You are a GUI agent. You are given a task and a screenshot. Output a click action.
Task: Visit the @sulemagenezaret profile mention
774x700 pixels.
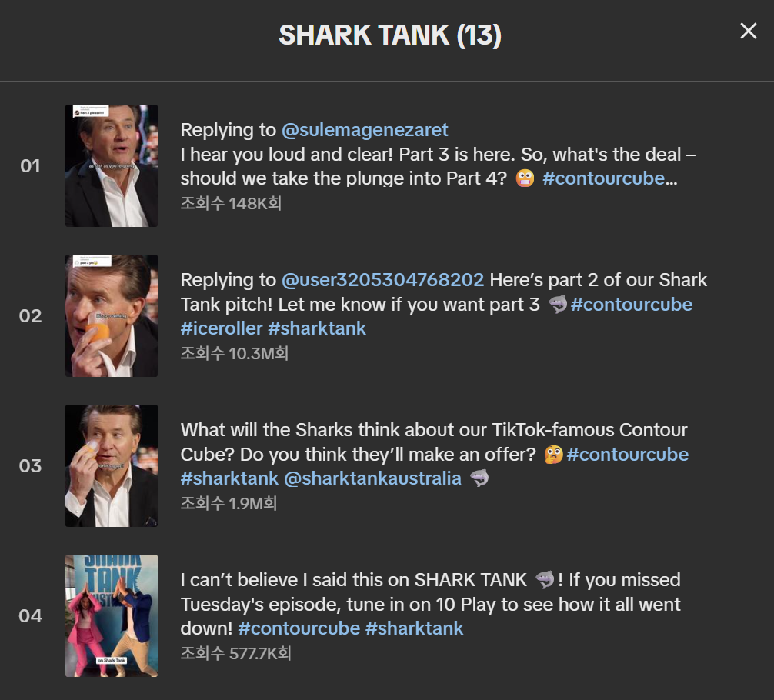pos(365,130)
